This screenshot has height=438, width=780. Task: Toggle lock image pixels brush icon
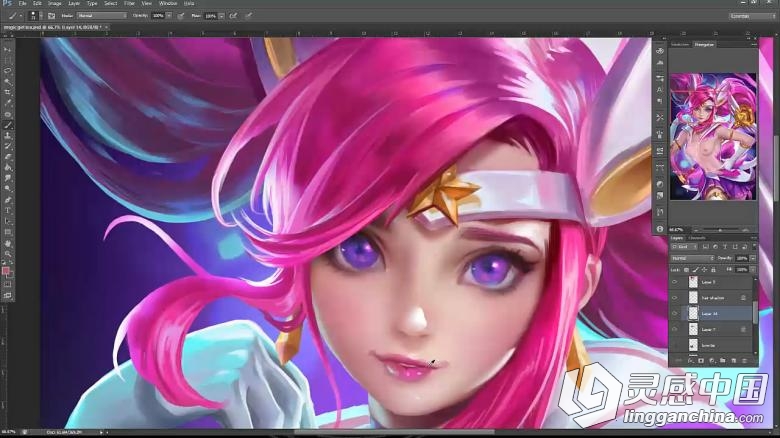coord(695,270)
